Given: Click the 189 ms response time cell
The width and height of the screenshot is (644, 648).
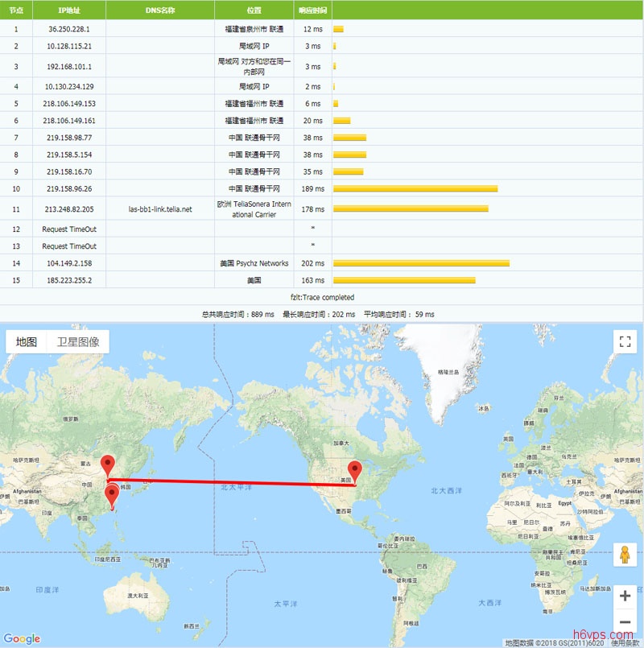Looking at the screenshot, I should pos(313,188).
